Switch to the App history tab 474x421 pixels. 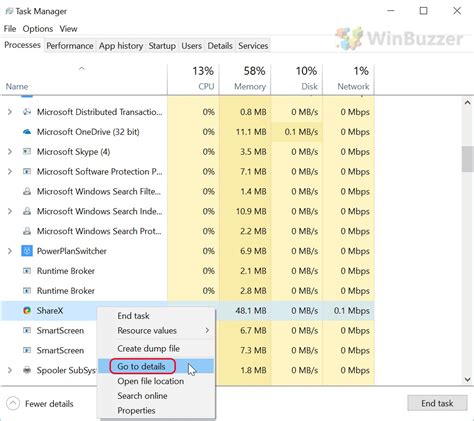121,46
